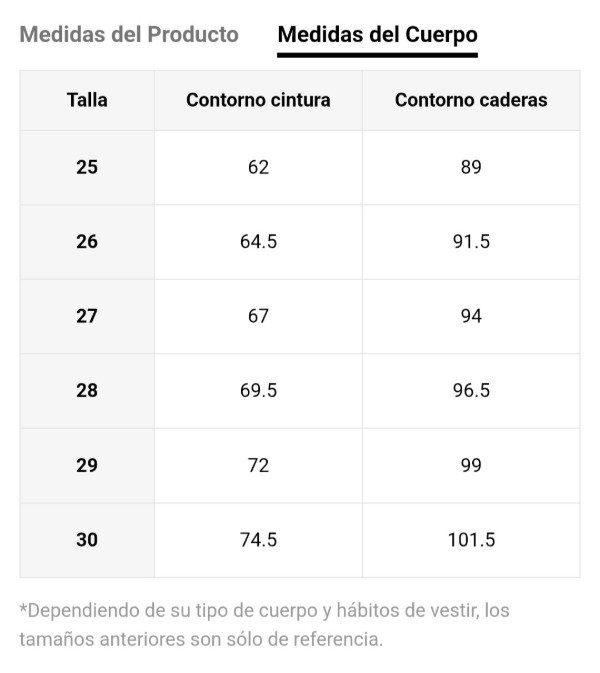The width and height of the screenshot is (600, 673).
Task: Switch to Medidas del Producto tab
Action: (129, 34)
